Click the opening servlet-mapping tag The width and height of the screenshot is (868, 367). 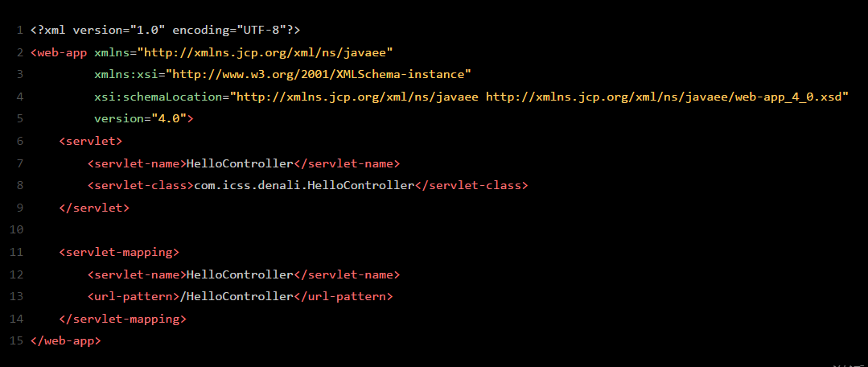pos(119,253)
